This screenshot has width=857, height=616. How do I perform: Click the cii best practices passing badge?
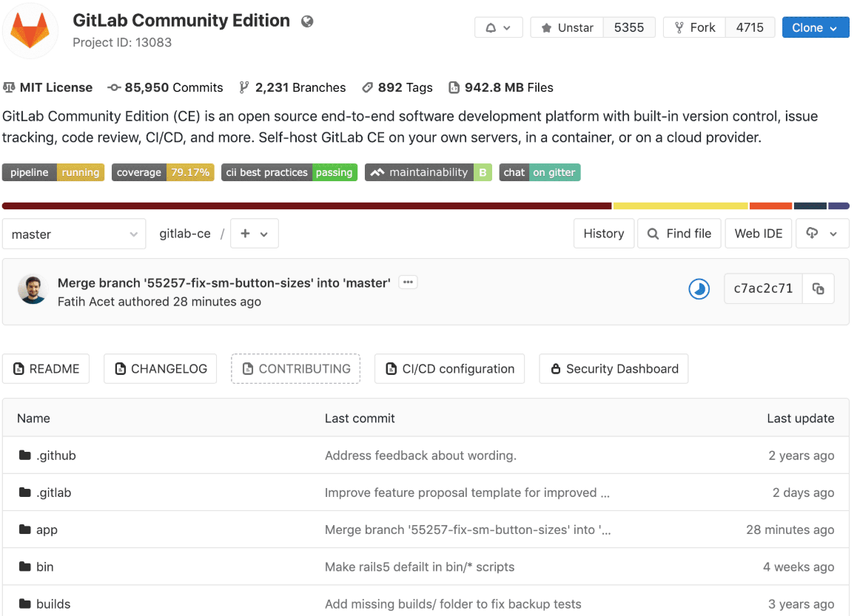[x=289, y=172]
